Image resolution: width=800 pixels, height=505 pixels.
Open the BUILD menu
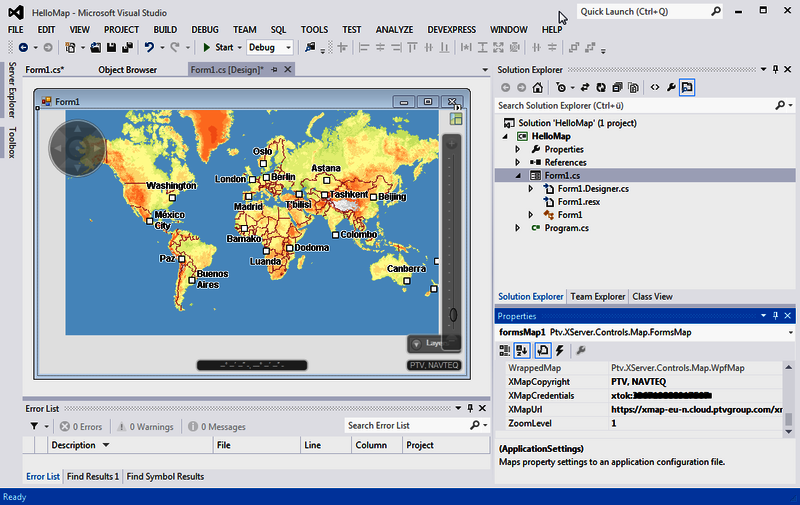165,30
